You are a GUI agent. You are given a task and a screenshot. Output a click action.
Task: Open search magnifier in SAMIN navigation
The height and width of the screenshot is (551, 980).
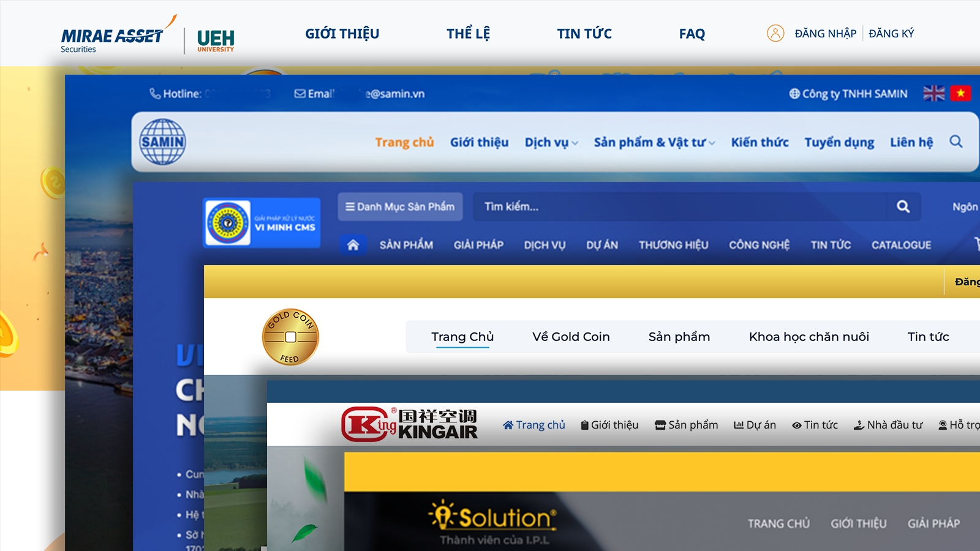tap(956, 141)
